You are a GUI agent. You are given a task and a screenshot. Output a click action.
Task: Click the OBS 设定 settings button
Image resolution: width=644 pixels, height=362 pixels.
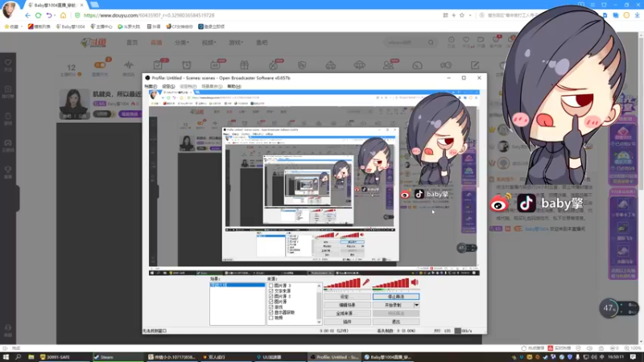point(347,297)
